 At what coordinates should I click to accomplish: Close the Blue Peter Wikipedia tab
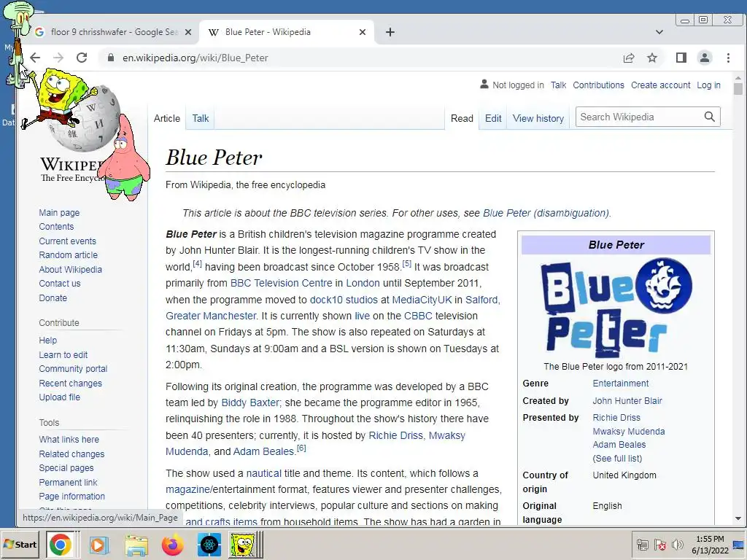point(363,32)
